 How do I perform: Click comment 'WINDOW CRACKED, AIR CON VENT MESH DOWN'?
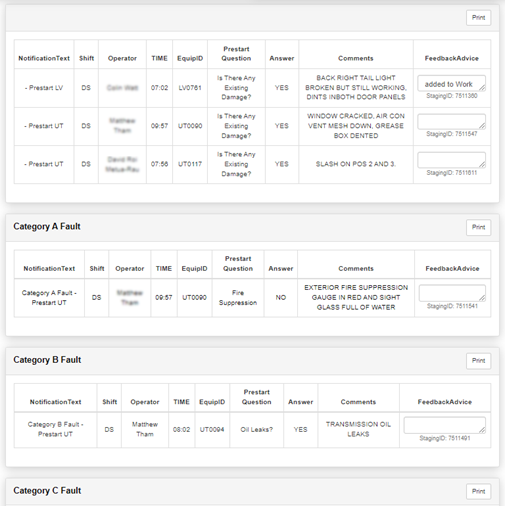coord(356,126)
